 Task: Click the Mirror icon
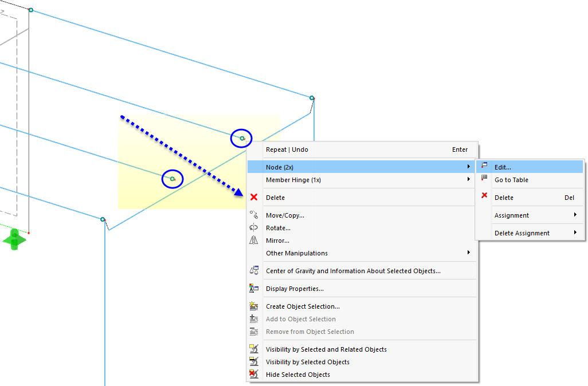pos(254,240)
